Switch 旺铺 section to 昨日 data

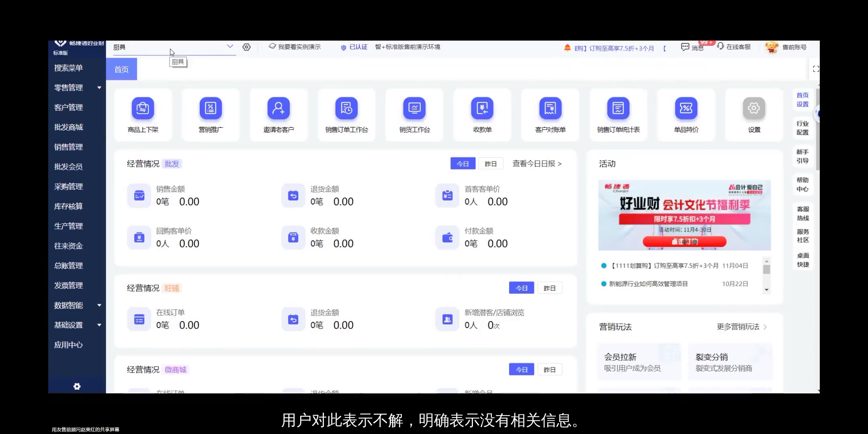(x=550, y=288)
